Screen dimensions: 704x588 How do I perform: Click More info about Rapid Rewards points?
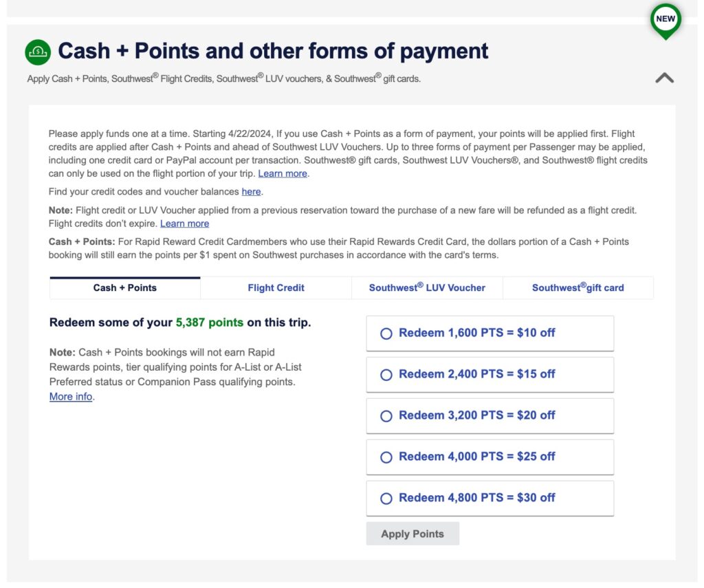coord(70,396)
